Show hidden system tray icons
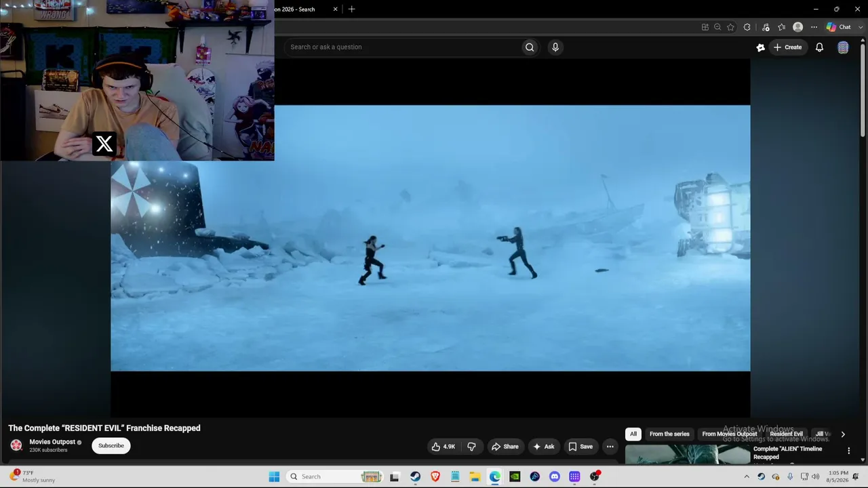 (x=747, y=476)
